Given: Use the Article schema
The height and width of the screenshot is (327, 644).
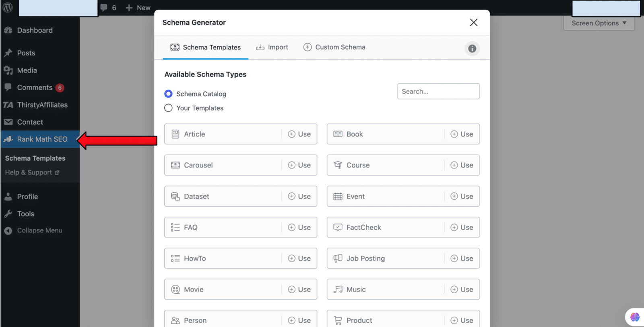Looking at the screenshot, I should [299, 134].
